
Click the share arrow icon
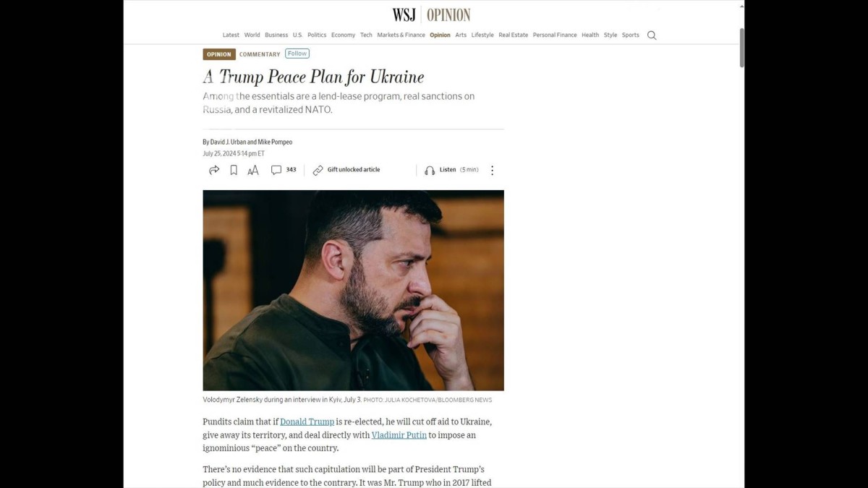click(x=214, y=170)
